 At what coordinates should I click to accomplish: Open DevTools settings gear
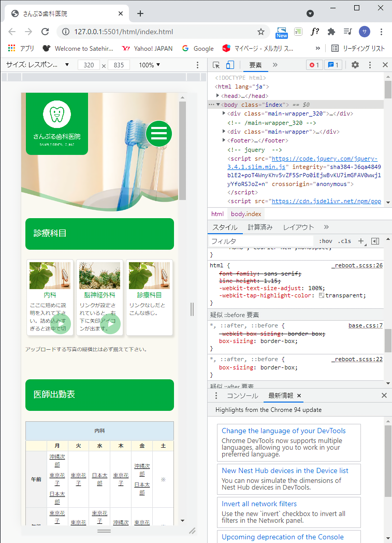pyautogui.click(x=355, y=65)
